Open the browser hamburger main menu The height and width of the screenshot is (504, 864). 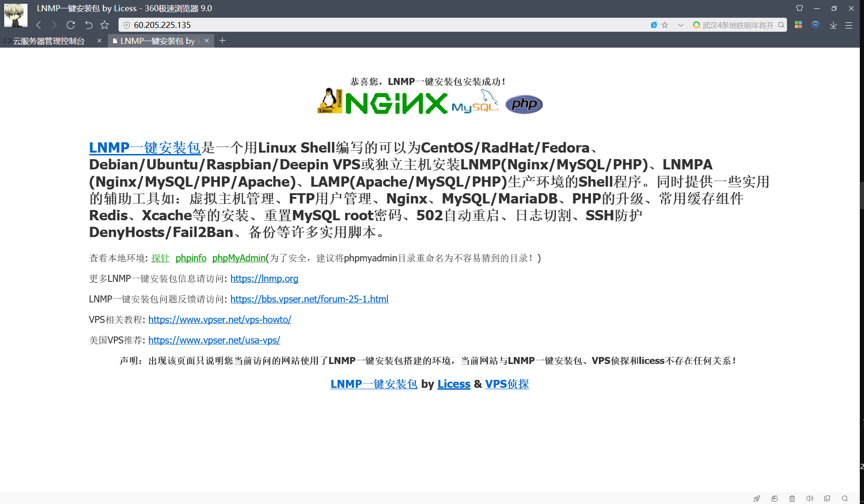click(x=849, y=25)
